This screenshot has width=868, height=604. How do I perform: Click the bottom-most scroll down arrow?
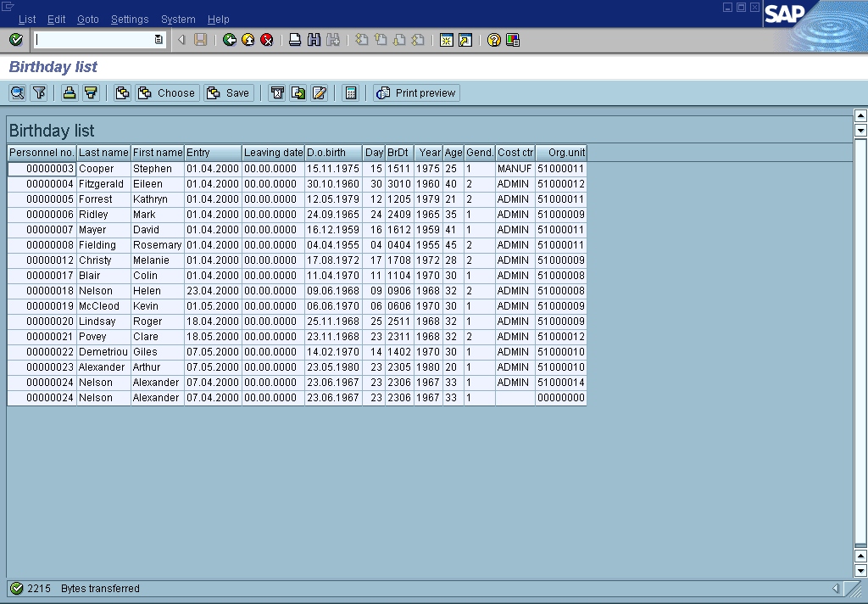pyautogui.click(x=860, y=571)
